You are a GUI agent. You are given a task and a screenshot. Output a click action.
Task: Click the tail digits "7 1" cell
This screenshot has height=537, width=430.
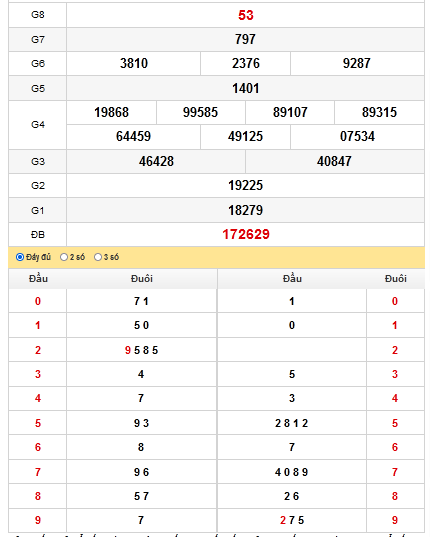(x=141, y=301)
